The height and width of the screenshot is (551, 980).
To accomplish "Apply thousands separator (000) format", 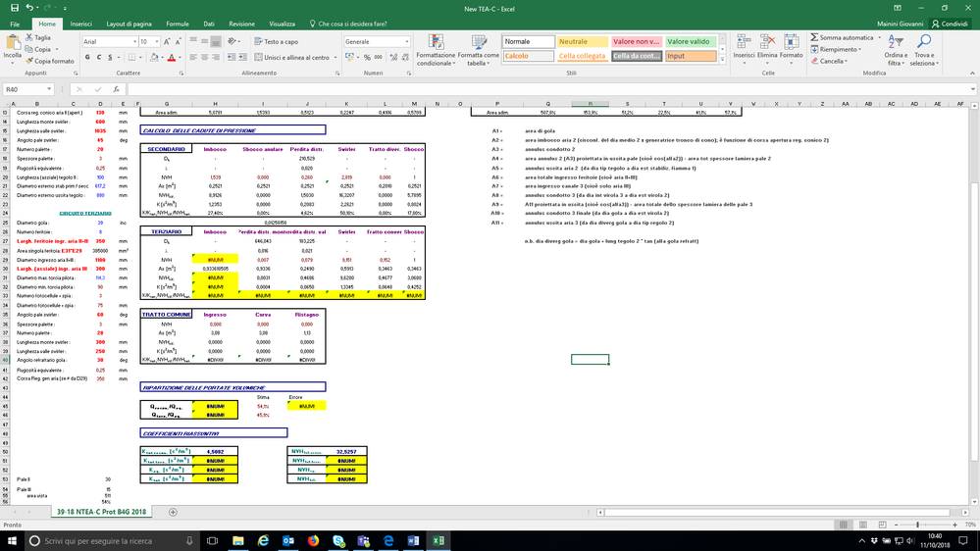I will pos(378,58).
